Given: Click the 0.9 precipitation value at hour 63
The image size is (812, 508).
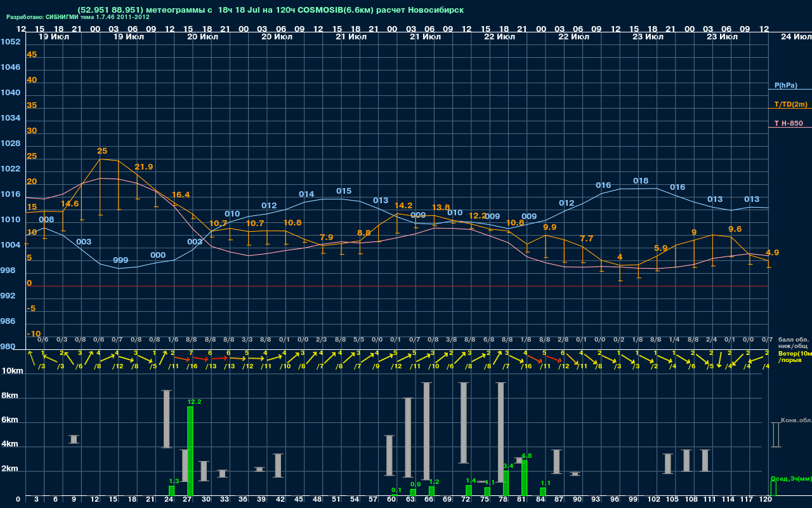Looking at the screenshot, I should 416,485.
